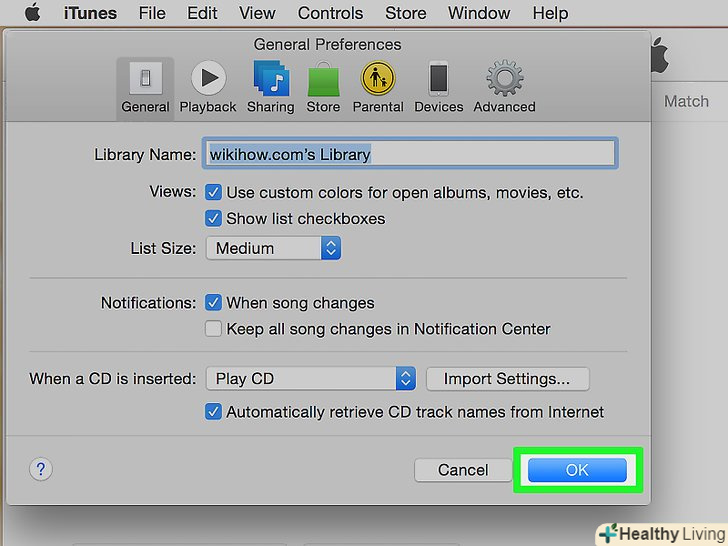Image resolution: width=728 pixels, height=546 pixels.
Task: Uncheck Show list checkboxes
Action: click(x=213, y=218)
